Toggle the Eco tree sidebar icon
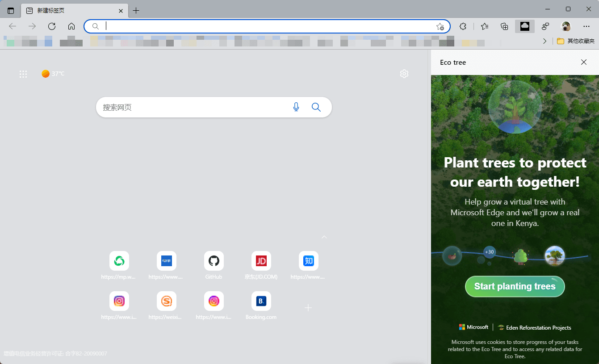Screen dimensions: 599x364 (524, 26)
